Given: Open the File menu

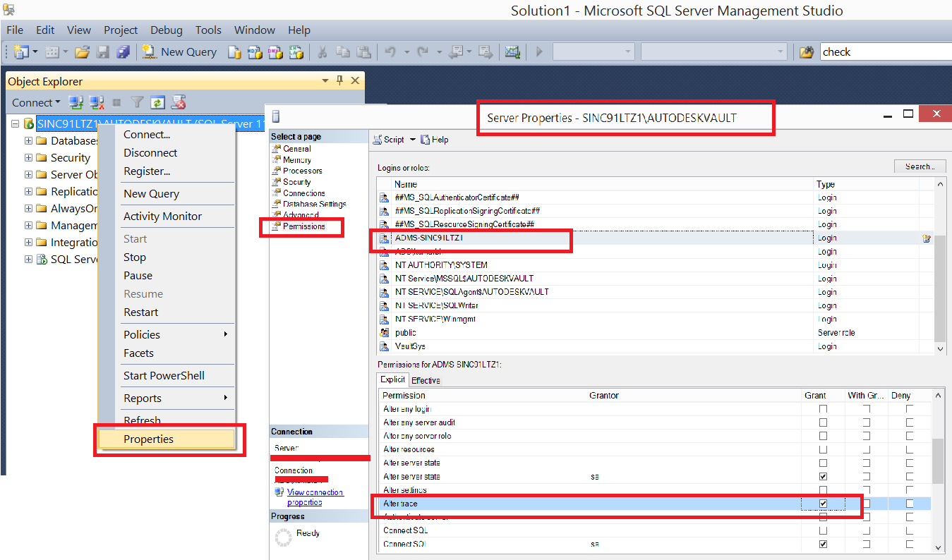Looking at the screenshot, I should click(x=15, y=30).
